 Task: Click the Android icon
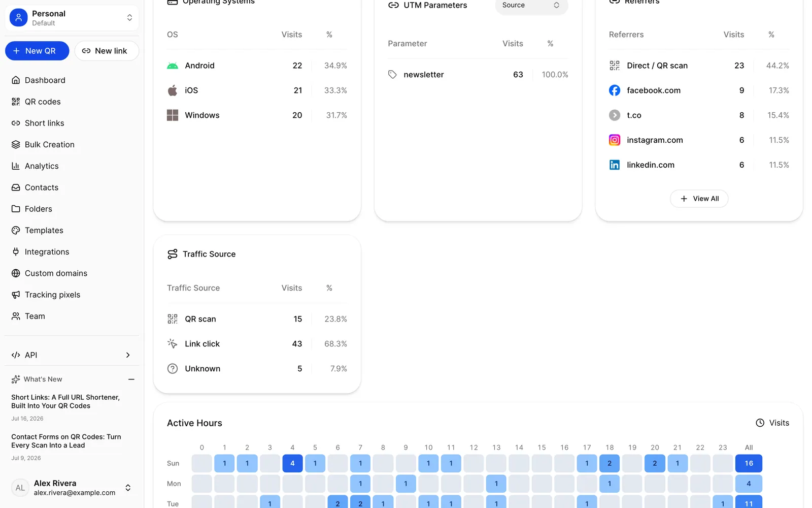(173, 66)
